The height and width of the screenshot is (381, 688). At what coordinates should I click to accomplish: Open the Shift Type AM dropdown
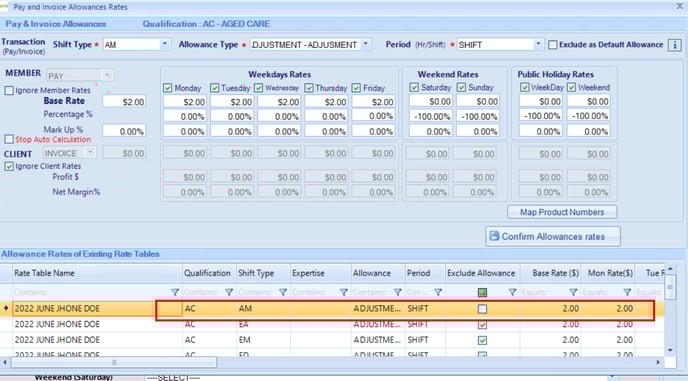pyautogui.click(x=165, y=44)
